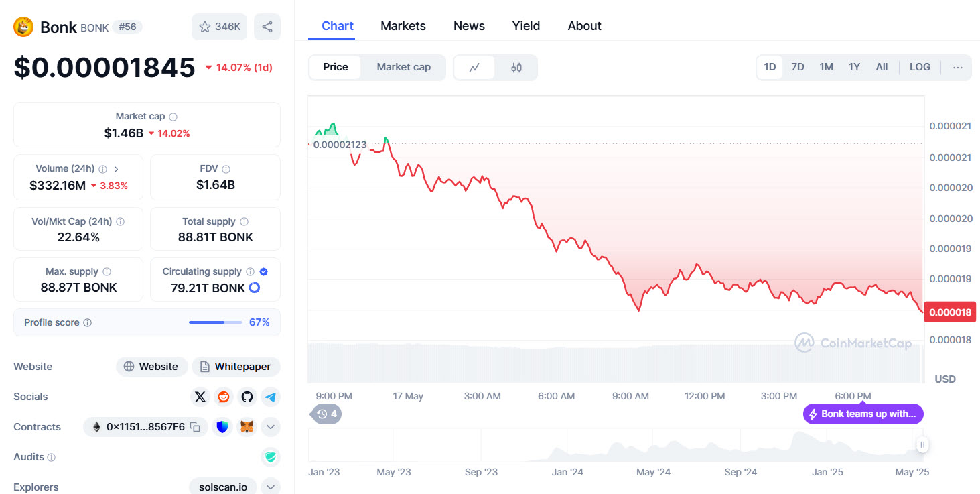The height and width of the screenshot is (494, 980).
Task: Click the circulating supply progress ring
Action: point(255,288)
